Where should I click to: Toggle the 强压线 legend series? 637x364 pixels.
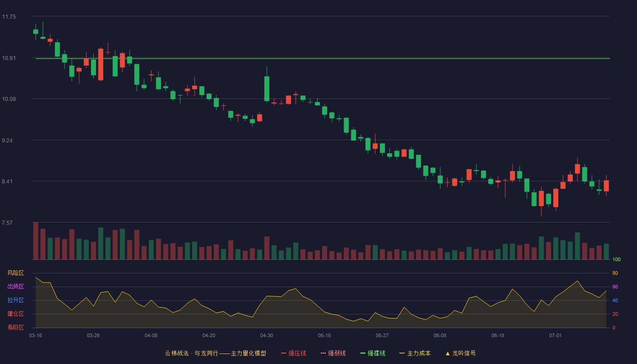[x=293, y=353]
